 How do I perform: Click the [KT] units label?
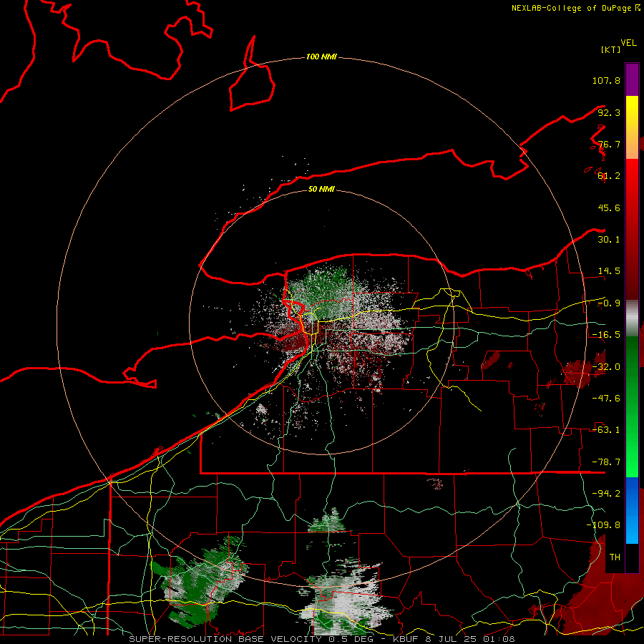point(610,49)
